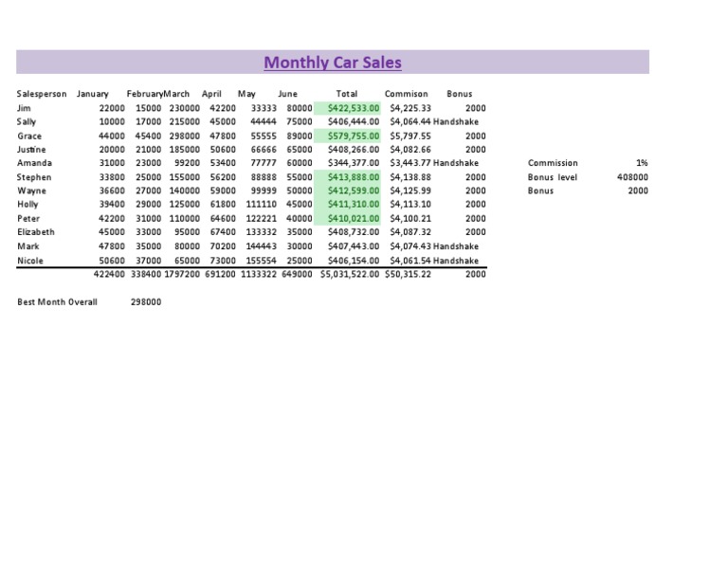Screen dimensions: 728x563
Task: Click the 'Amanda' salesperson cell
Action: click(34, 163)
